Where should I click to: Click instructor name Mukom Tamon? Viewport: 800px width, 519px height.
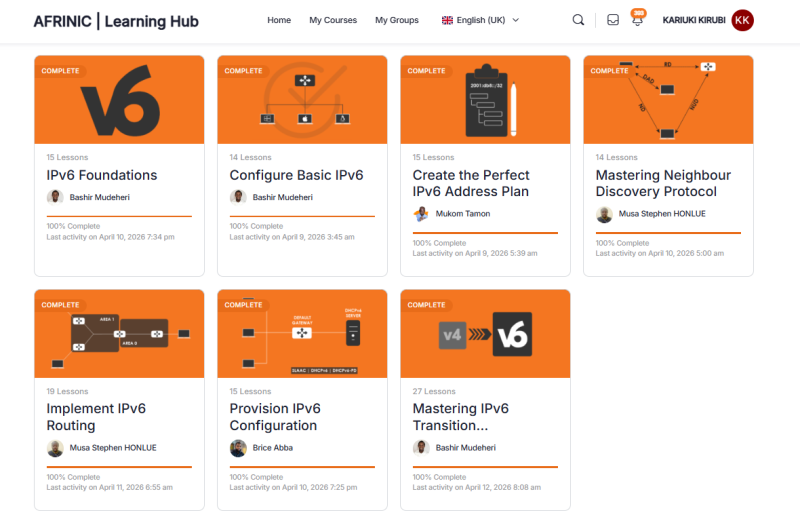(x=463, y=214)
